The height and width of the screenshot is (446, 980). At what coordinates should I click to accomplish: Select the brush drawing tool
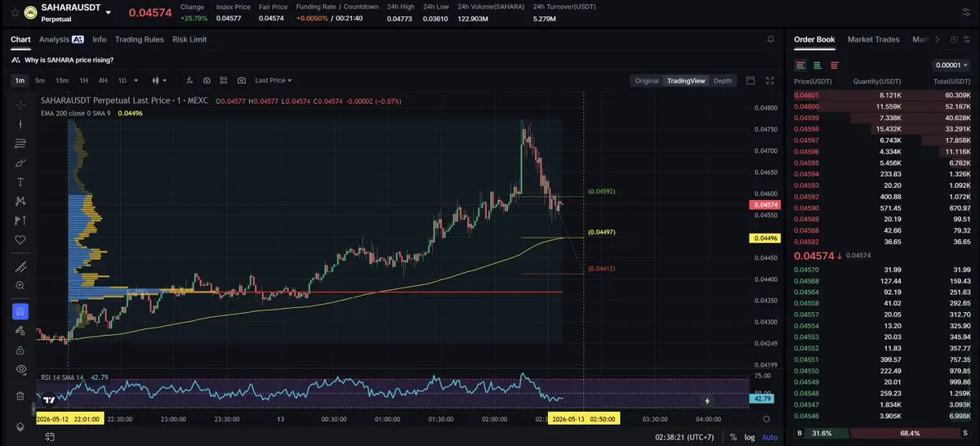tap(20, 163)
